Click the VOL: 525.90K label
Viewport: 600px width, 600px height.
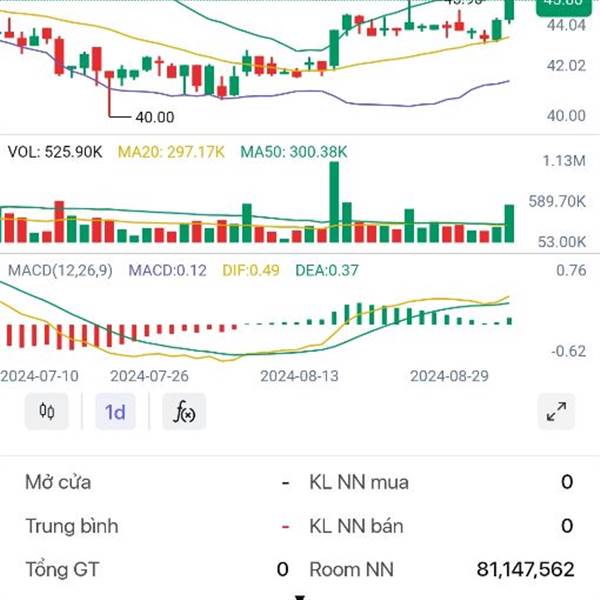click(x=55, y=152)
